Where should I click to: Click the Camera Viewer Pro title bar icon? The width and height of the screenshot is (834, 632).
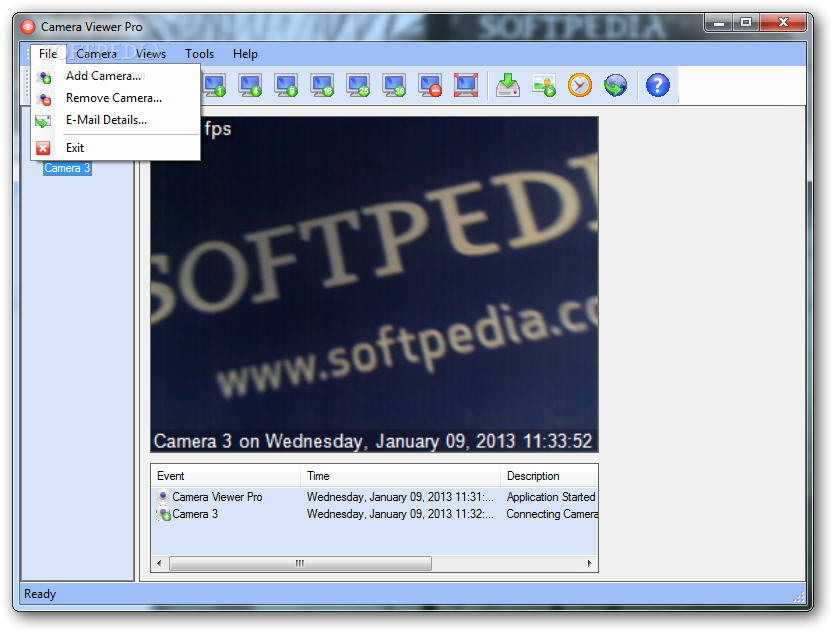pos(28,26)
